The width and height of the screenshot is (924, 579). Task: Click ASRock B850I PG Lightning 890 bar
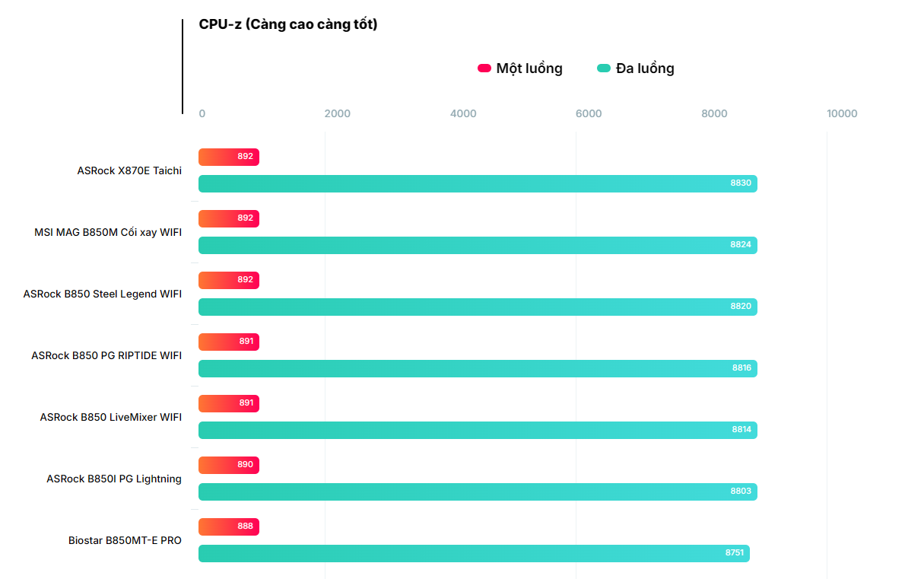pos(228,465)
